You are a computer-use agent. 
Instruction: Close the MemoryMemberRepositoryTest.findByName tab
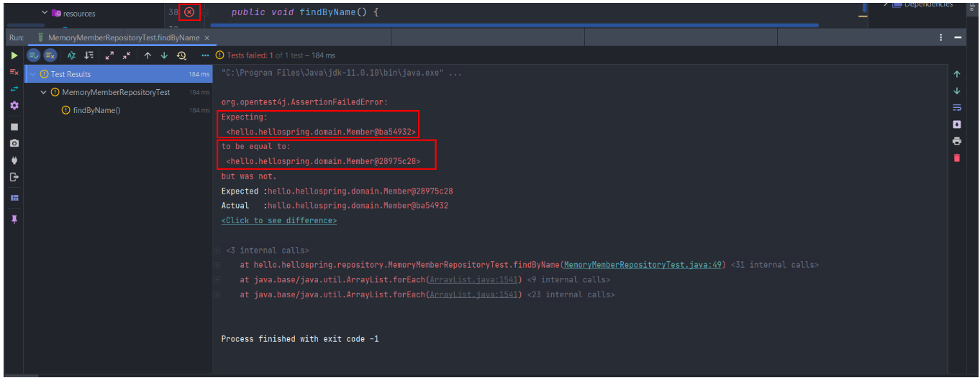click(x=207, y=37)
